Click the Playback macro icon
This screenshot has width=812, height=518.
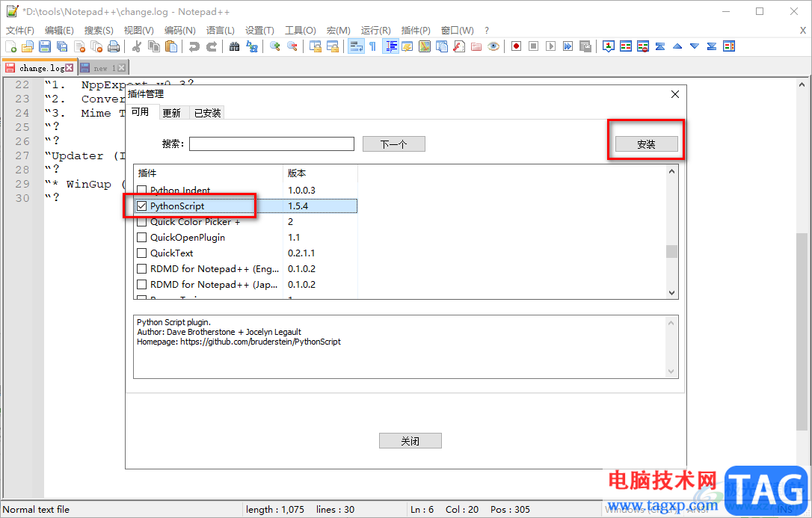coord(550,46)
